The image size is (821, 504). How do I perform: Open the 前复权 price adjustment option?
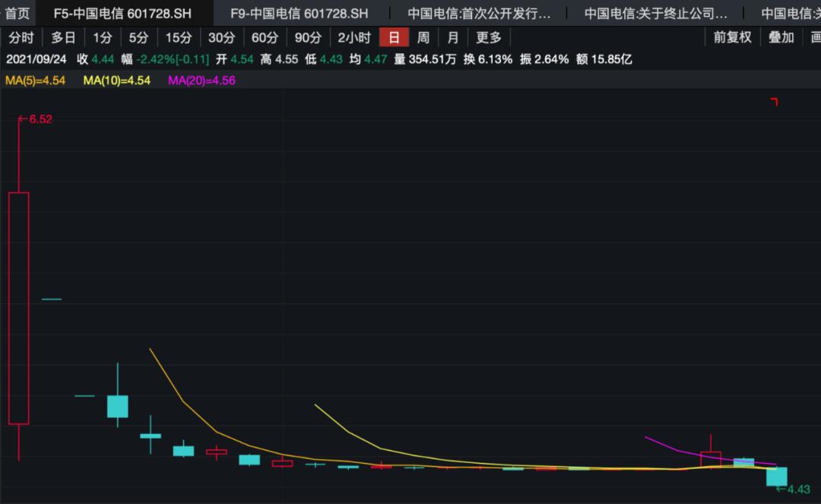(733, 38)
